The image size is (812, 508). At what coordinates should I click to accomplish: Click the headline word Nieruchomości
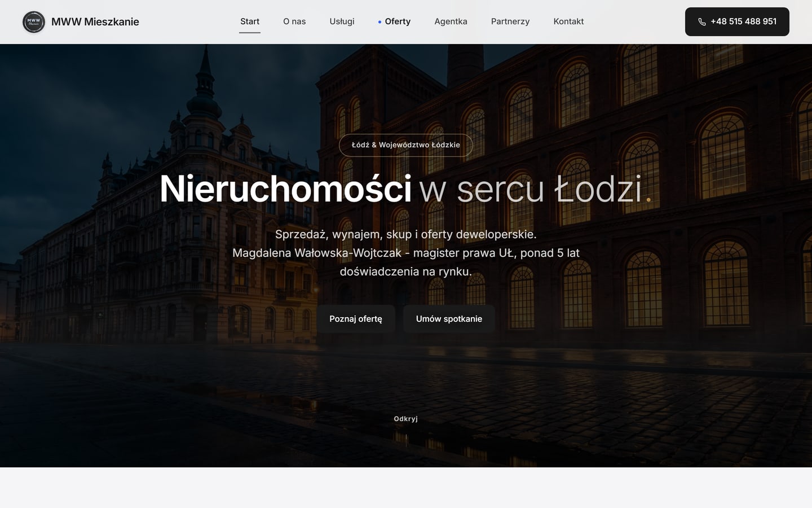[x=285, y=189]
